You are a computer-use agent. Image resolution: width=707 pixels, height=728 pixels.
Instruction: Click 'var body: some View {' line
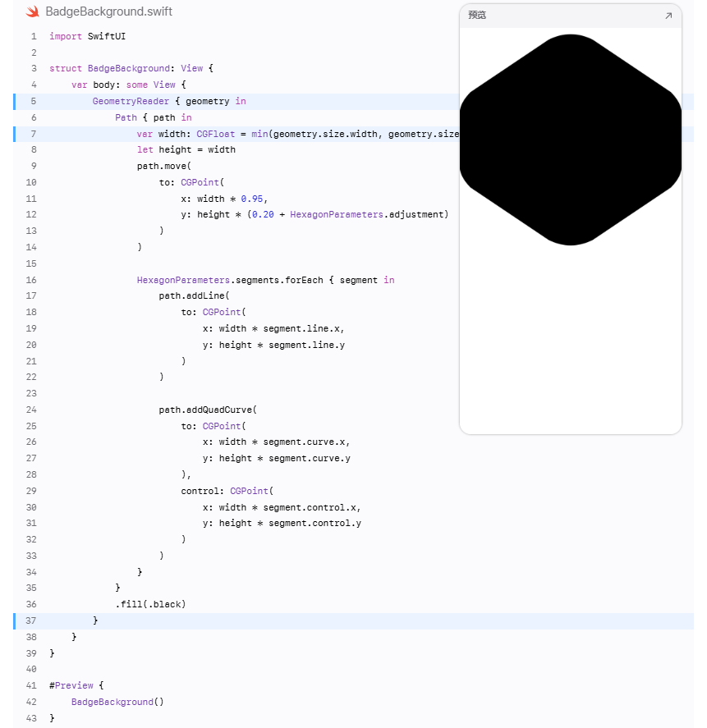pyautogui.click(x=129, y=85)
